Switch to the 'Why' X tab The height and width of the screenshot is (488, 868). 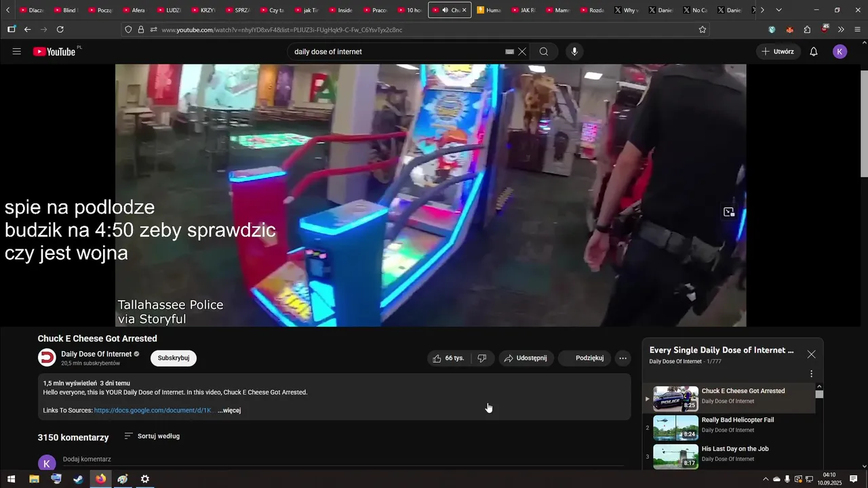[626, 10]
